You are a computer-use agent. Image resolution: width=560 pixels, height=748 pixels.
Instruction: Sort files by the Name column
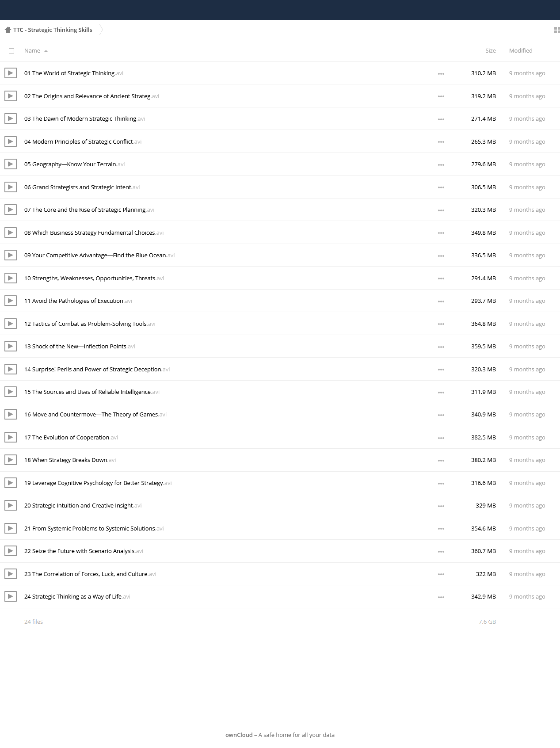pyautogui.click(x=32, y=51)
